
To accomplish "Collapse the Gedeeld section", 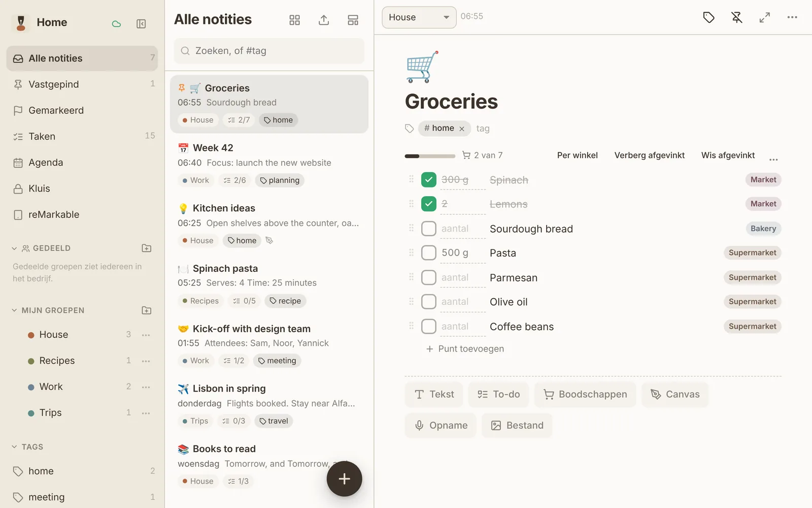I will click(14, 248).
